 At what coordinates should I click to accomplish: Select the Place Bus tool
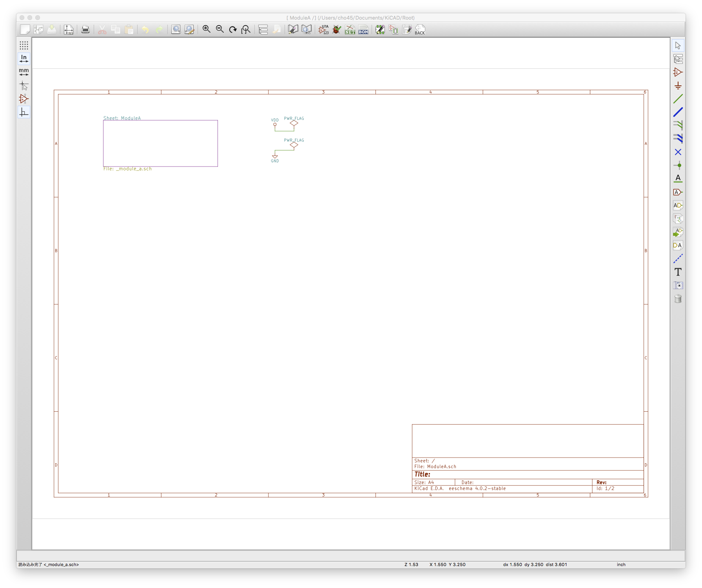pyautogui.click(x=678, y=112)
